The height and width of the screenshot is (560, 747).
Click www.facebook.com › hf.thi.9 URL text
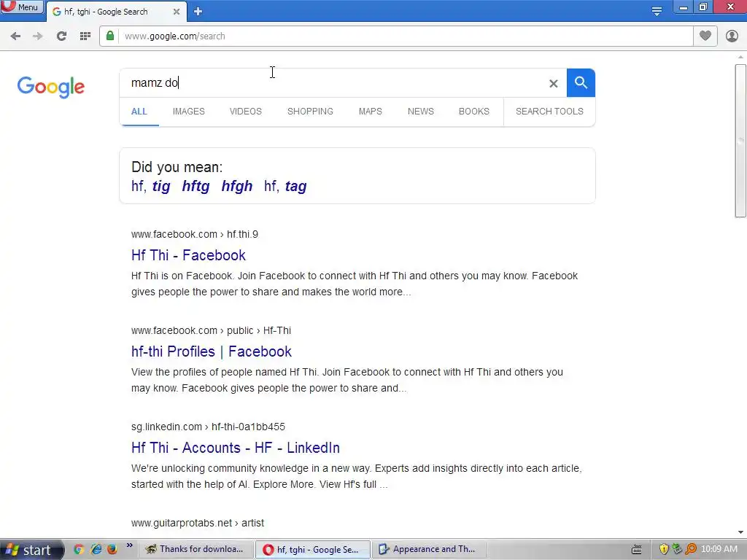pos(195,234)
